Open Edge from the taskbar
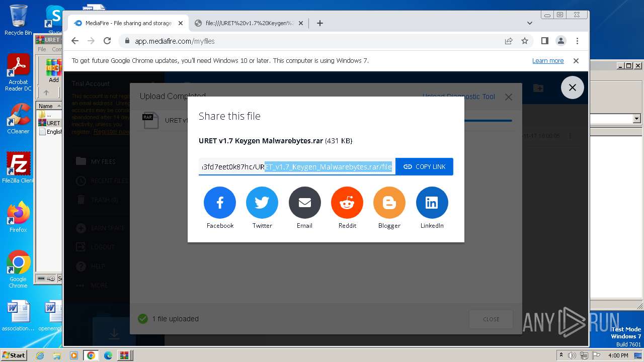This screenshot has height=362, width=644. click(x=108, y=355)
